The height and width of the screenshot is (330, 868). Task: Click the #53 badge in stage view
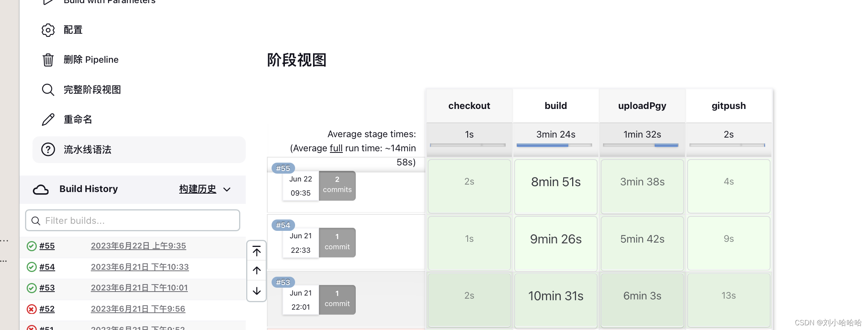(x=283, y=282)
